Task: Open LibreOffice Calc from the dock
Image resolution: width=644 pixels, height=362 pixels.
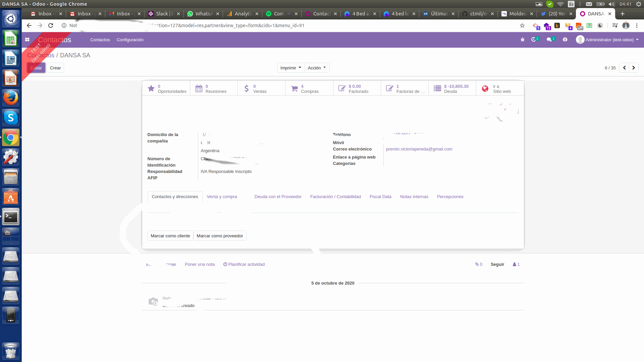Action: (11, 39)
